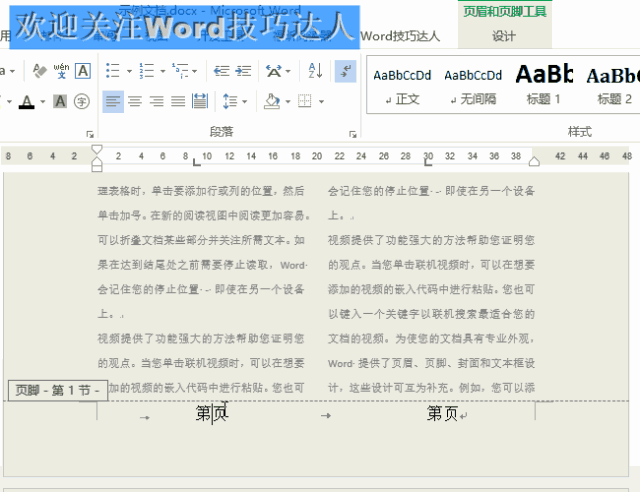Viewport: 640px width, 492px height.
Task: Click center tab stop at ruler mark 10
Action: tap(197, 163)
